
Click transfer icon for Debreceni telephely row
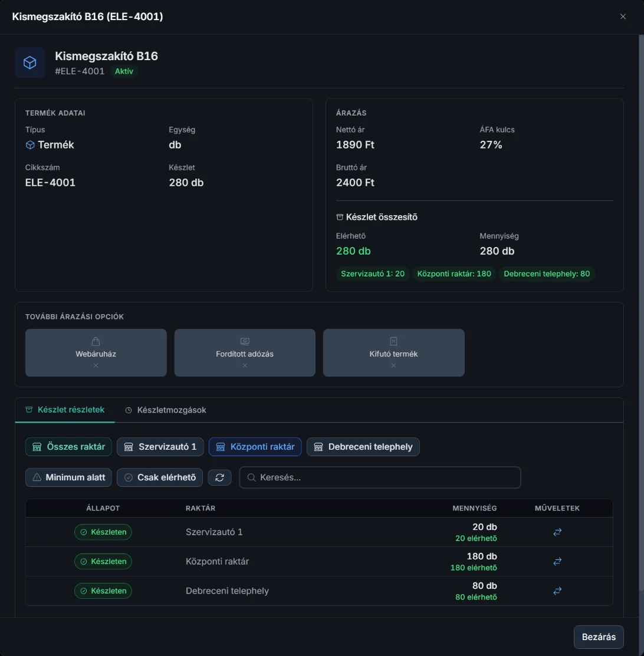[557, 591]
